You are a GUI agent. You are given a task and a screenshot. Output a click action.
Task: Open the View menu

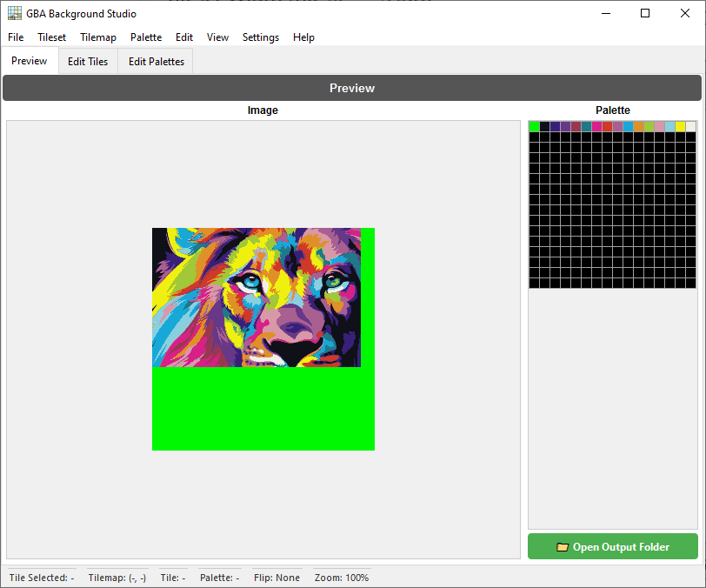click(217, 37)
